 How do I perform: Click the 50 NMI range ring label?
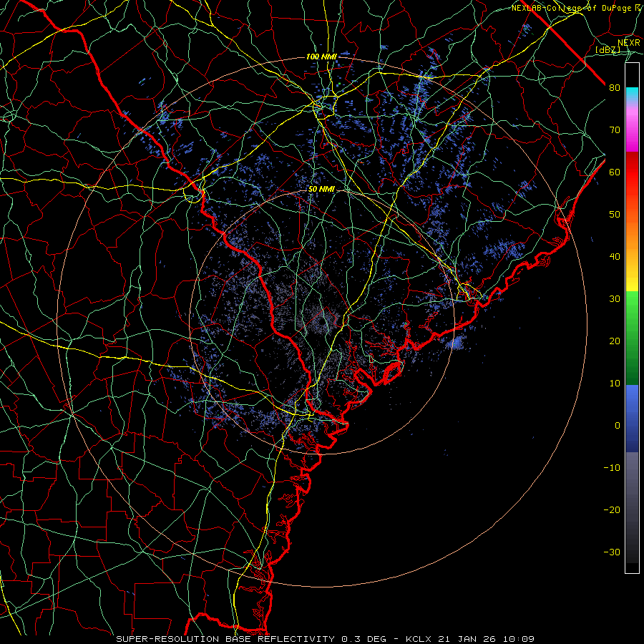pyautogui.click(x=321, y=190)
